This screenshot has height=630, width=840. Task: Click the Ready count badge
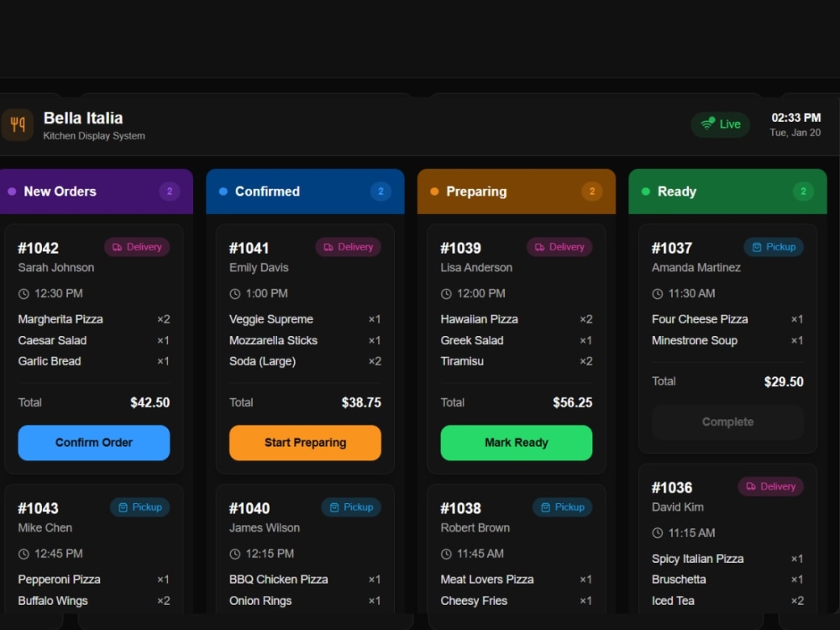[x=803, y=192]
